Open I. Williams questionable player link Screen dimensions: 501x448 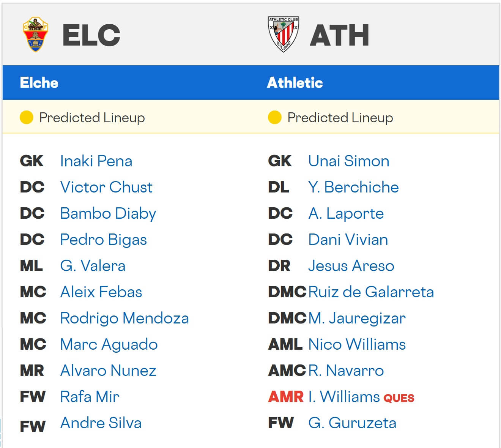click(344, 397)
